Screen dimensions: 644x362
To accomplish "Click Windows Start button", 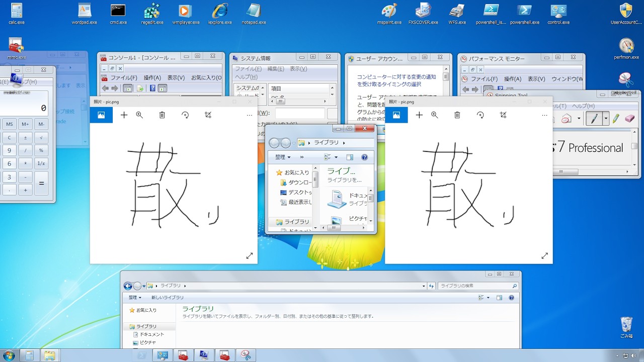I will tap(9, 355).
